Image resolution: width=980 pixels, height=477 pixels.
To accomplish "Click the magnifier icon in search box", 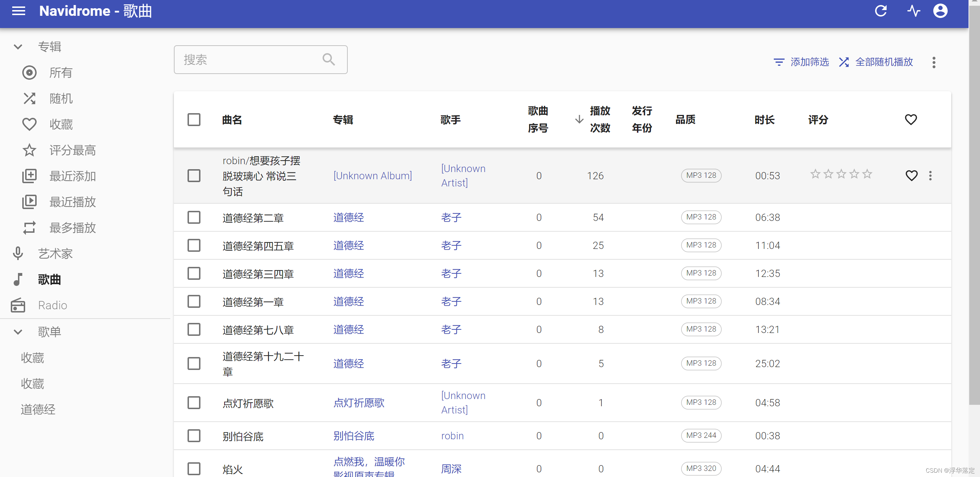I will pos(329,59).
